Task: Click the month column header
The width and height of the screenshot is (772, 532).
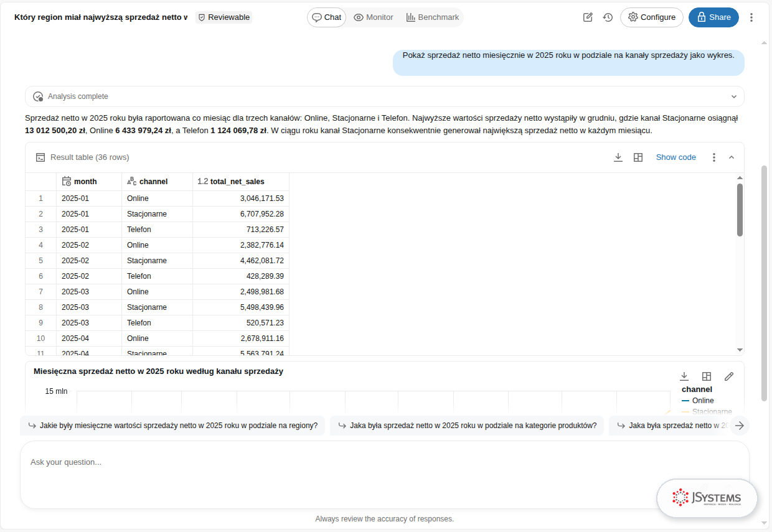Action: coord(89,182)
